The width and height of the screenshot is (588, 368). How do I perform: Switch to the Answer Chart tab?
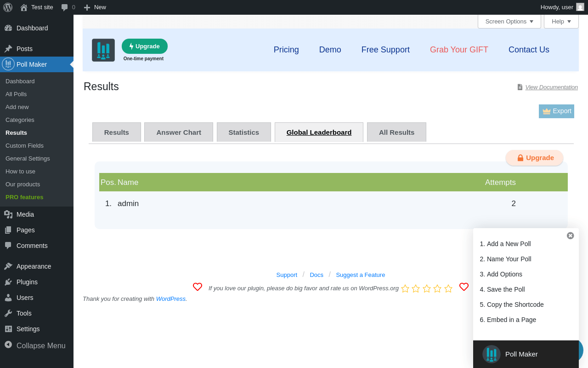(x=179, y=132)
